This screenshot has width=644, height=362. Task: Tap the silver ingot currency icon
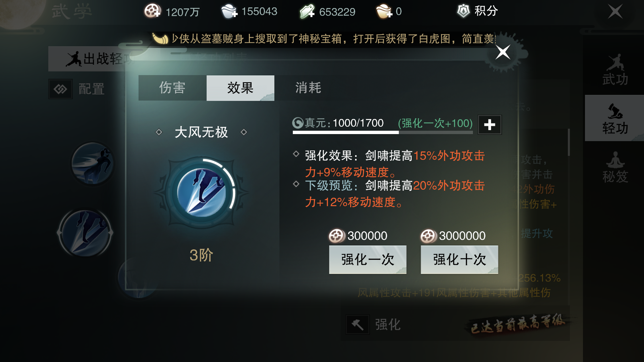click(229, 11)
